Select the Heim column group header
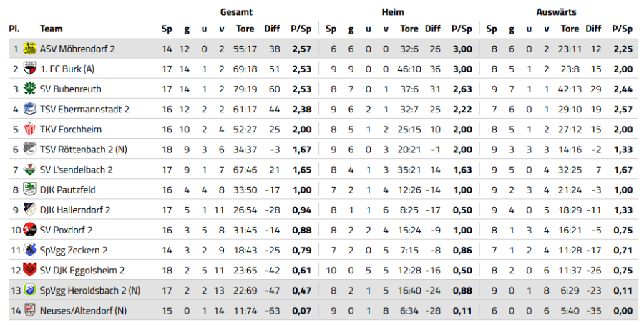Image resolution: width=644 pixels, height=325 pixels. click(x=393, y=12)
